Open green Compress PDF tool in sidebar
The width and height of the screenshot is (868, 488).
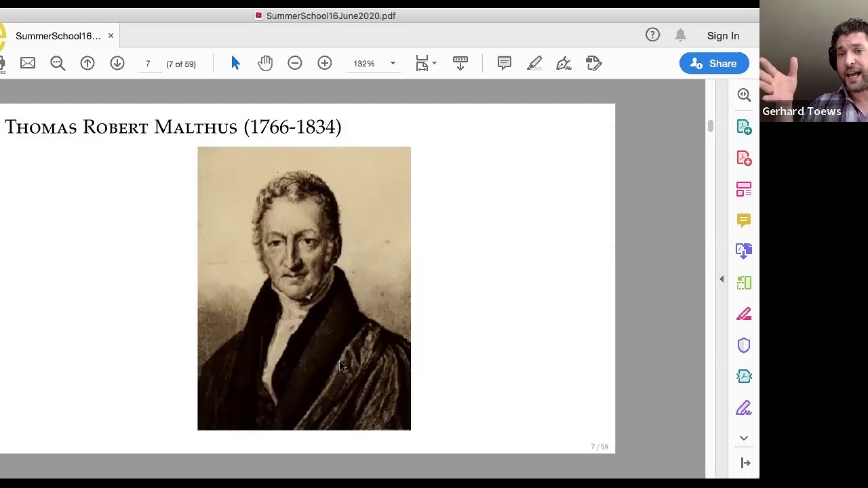click(x=744, y=283)
